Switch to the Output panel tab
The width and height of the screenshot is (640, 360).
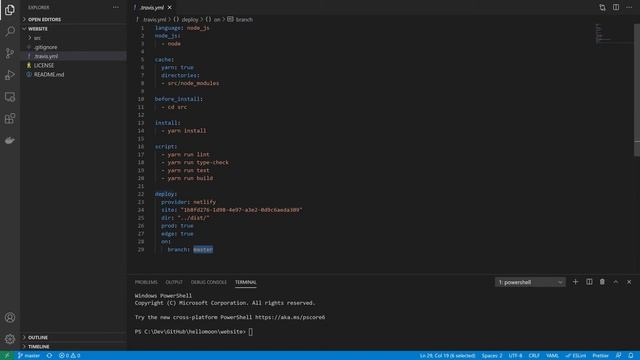click(174, 282)
